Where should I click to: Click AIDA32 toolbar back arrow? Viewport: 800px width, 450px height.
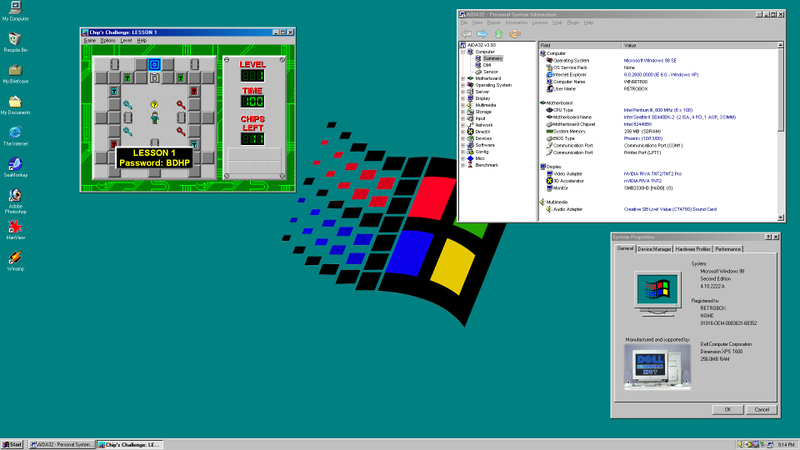466,34
